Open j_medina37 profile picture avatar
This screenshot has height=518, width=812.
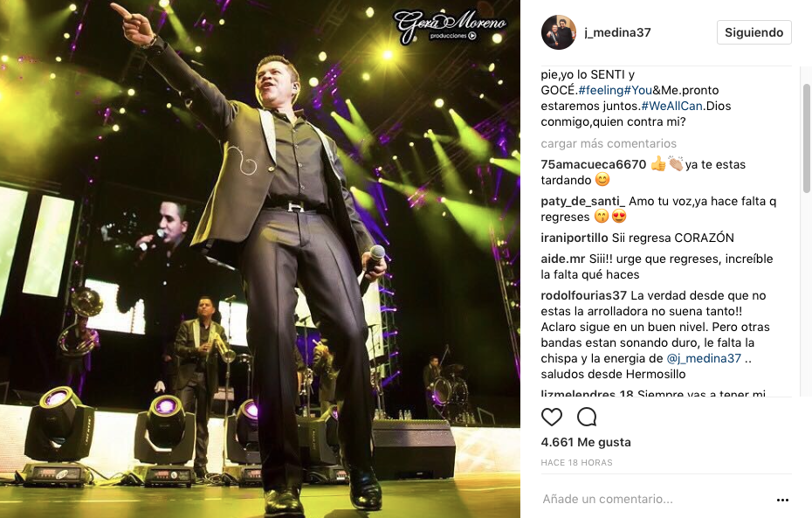coord(559,32)
